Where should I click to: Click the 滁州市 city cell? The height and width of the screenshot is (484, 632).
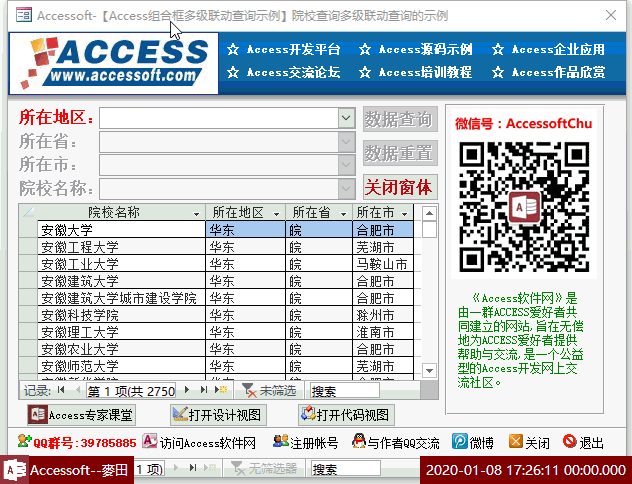[383, 315]
